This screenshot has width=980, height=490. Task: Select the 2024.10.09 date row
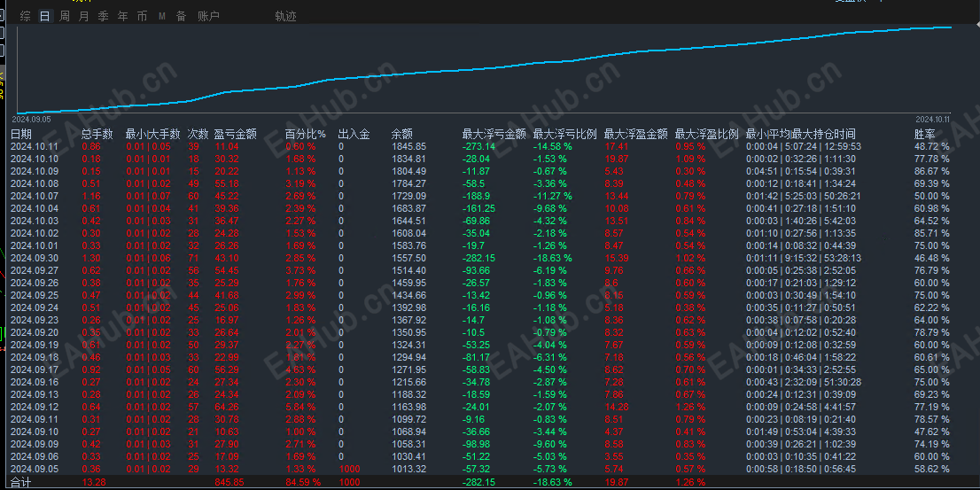(x=35, y=171)
